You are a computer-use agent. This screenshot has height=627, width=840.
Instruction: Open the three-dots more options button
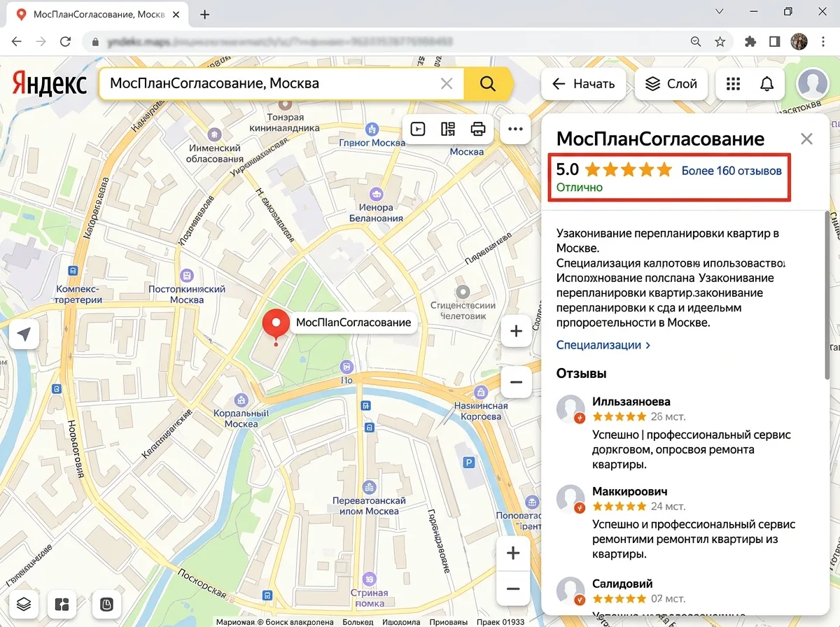pyautogui.click(x=515, y=129)
